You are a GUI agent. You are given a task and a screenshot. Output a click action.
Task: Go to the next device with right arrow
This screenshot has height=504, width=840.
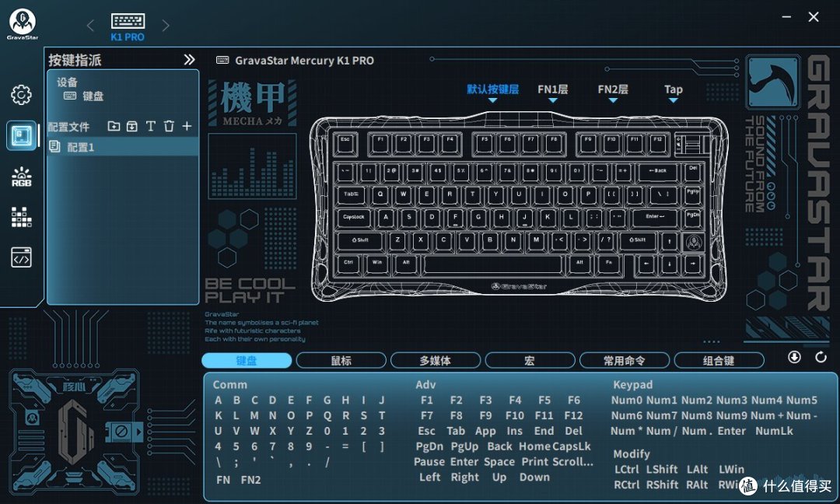(165, 26)
